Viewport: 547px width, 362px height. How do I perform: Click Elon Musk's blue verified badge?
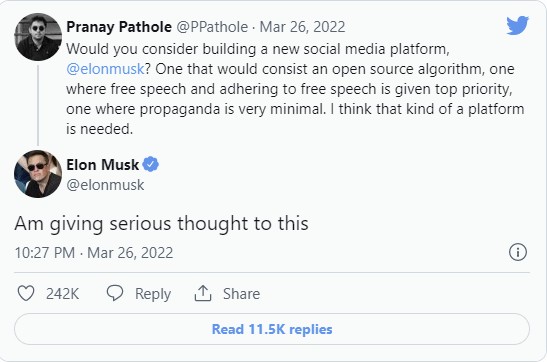pyautogui.click(x=151, y=164)
